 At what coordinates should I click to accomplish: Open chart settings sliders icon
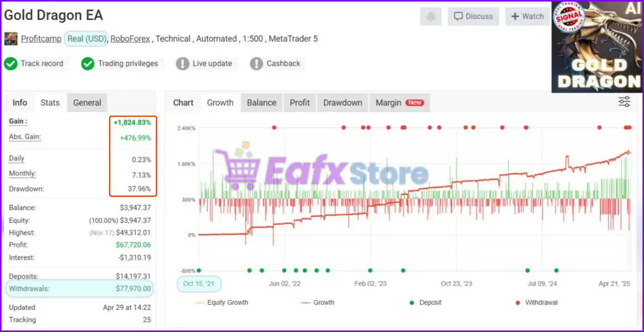point(624,102)
